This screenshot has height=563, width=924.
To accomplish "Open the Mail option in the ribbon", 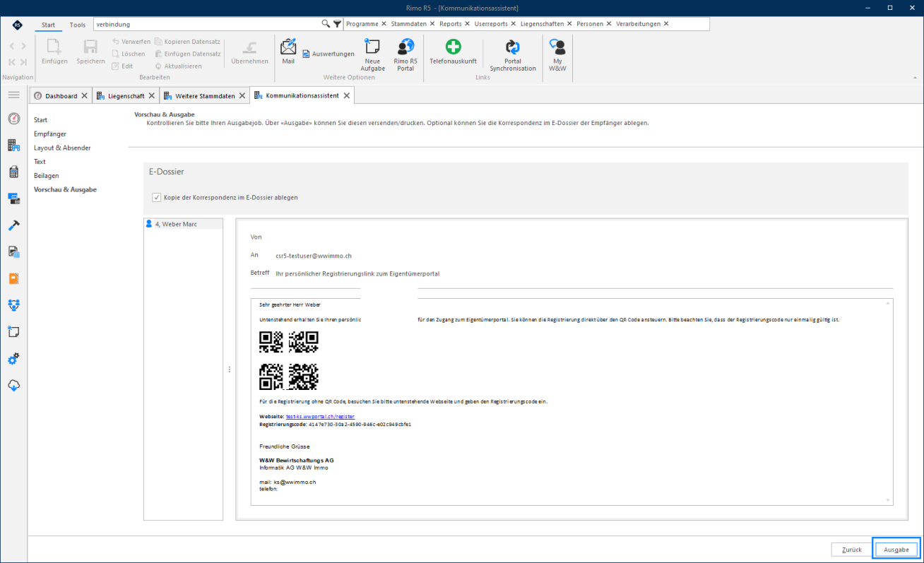I will click(288, 52).
